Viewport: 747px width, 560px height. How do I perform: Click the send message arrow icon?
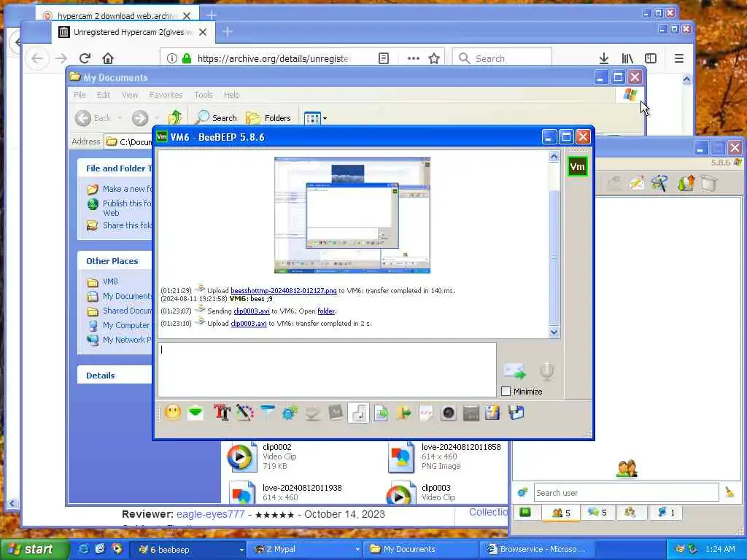(x=514, y=371)
